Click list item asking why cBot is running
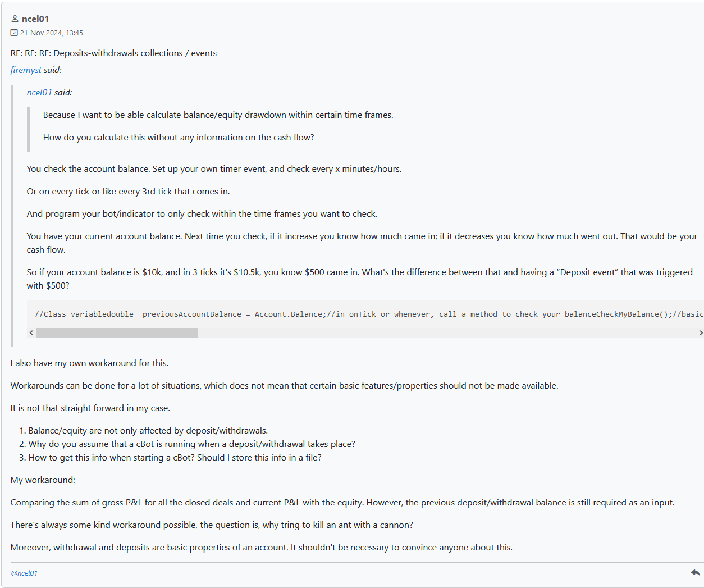Screen dimensions: 704x588 pyautogui.click(x=192, y=444)
